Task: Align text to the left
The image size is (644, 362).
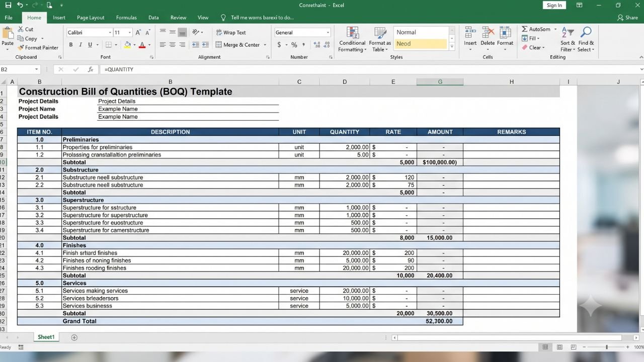Action: 163,45
